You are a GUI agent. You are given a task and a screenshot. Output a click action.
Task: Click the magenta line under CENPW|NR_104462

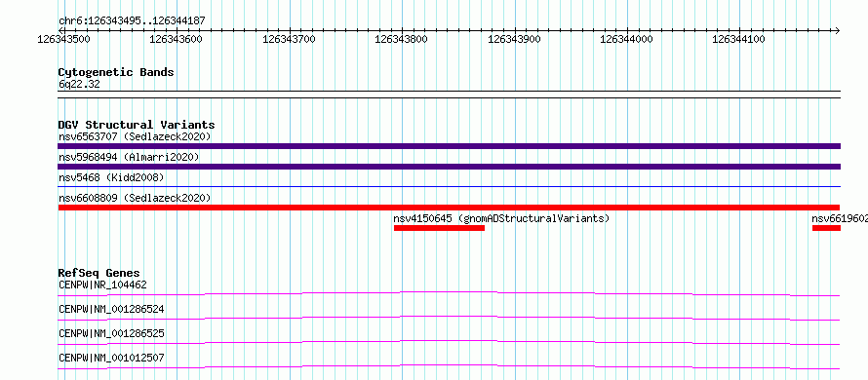click(x=449, y=293)
